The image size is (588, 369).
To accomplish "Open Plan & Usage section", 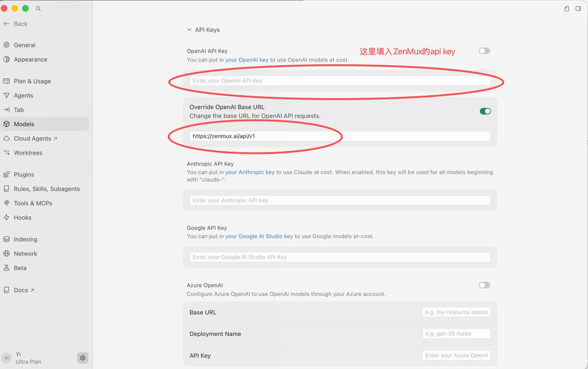I will click(x=32, y=81).
